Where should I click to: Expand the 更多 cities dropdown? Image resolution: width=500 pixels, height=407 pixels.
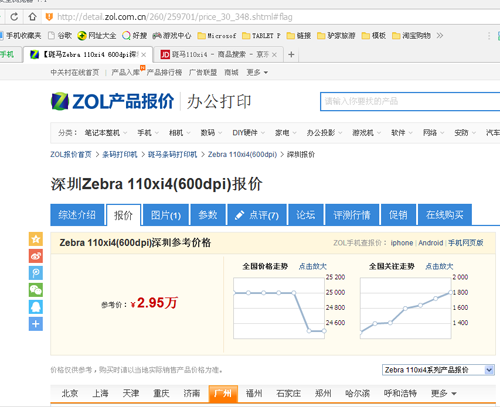[x=443, y=393]
